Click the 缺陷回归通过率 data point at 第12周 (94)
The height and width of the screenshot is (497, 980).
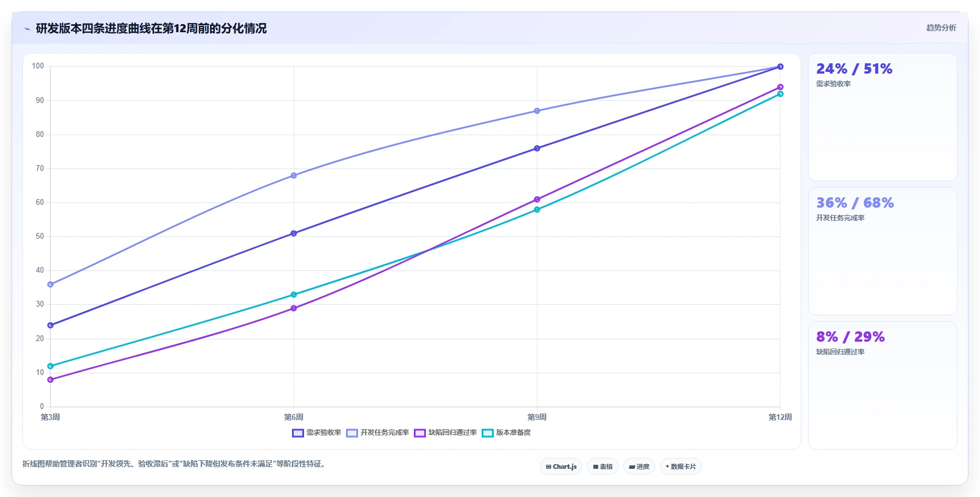coord(780,87)
